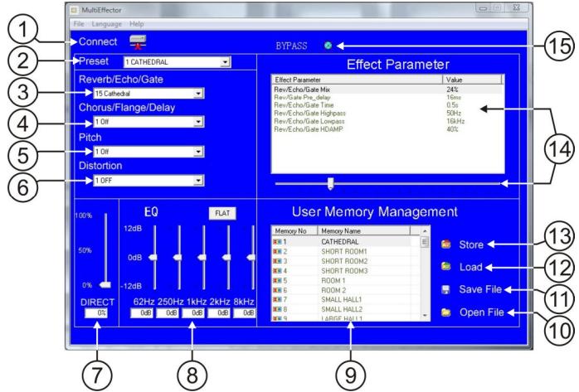Click memory icon for row 7
579x392 pixels.
coord(277,299)
